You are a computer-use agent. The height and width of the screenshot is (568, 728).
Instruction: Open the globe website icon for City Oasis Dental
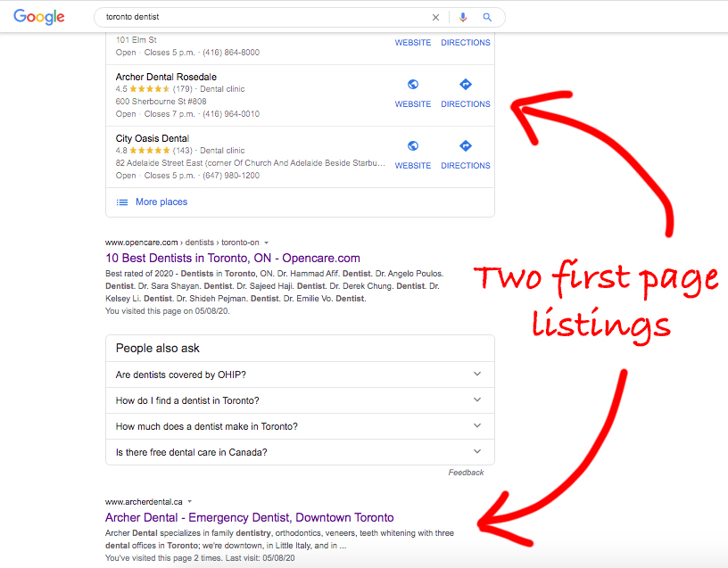point(413,145)
